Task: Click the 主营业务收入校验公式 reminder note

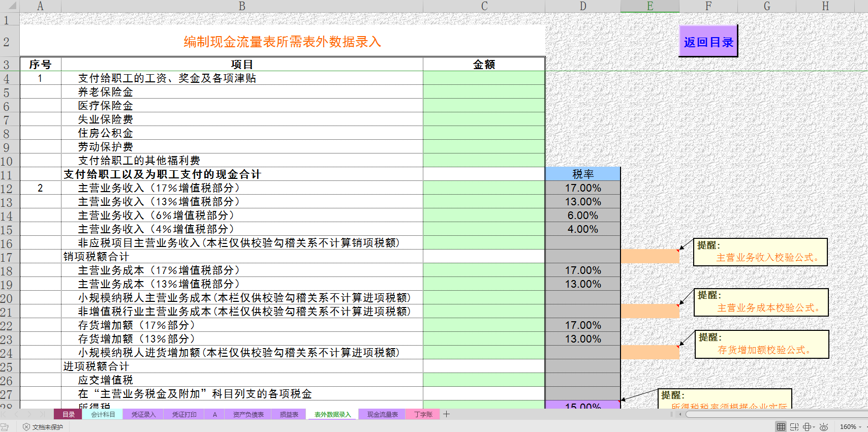Action: (x=760, y=252)
